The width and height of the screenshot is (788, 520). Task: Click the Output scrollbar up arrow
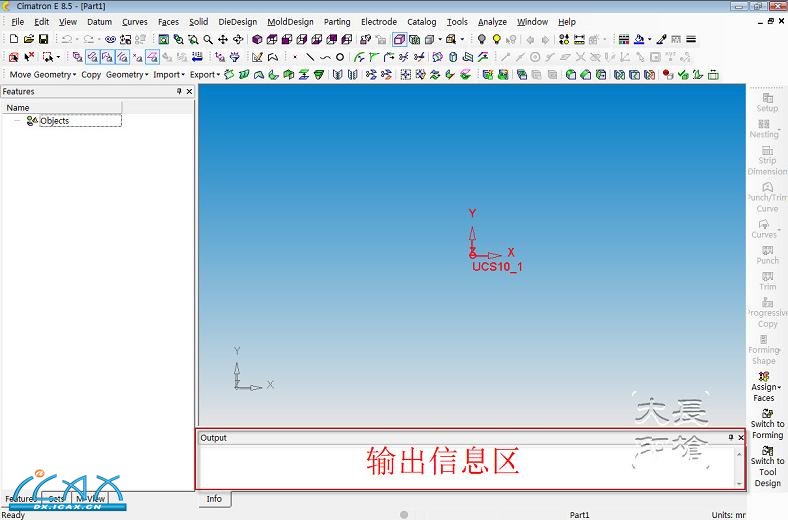pos(739,454)
